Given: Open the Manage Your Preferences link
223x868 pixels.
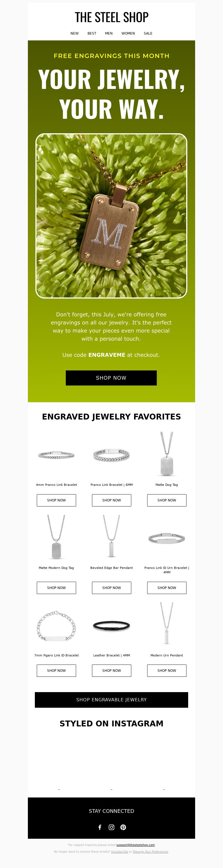Looking at the screenshot, I should click(x=150, y=852).
